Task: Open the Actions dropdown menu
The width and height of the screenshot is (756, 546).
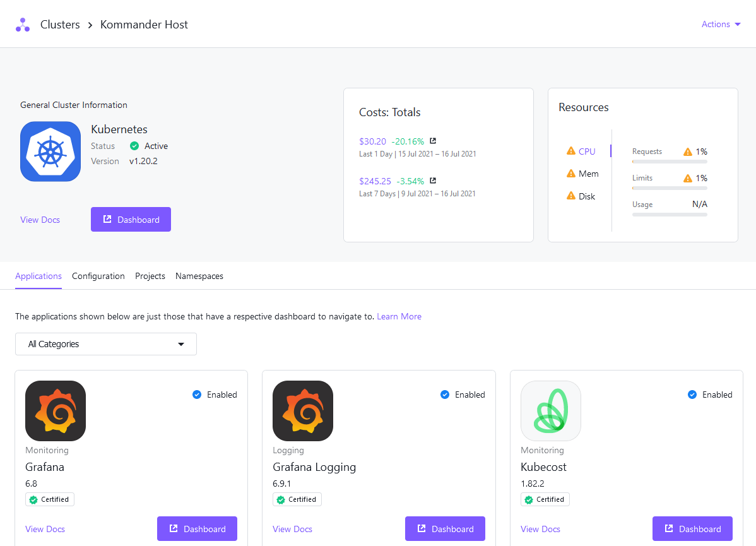Action: (721, 24)
